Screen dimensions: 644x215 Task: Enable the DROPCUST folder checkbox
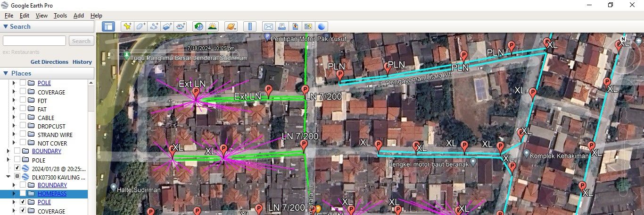pos(23,126)
